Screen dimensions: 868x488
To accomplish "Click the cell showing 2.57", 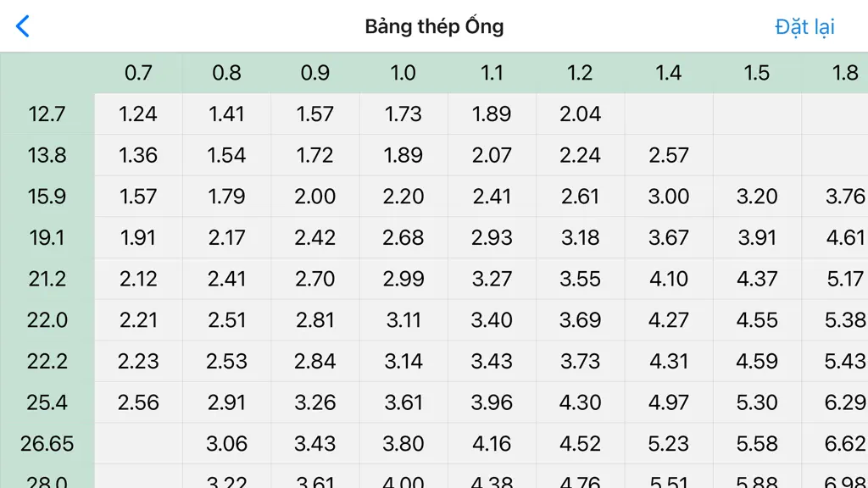I will click(x=669, y=155).
